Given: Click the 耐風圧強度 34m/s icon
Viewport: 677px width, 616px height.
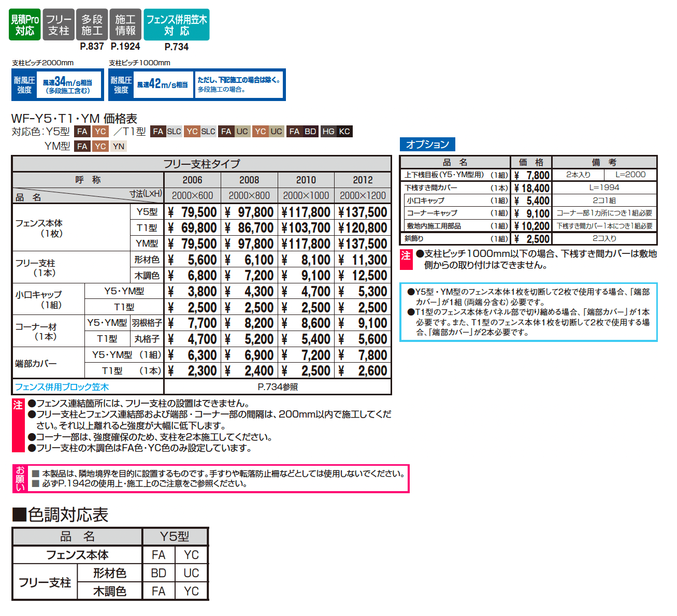Looking at the screenshot, I should coord(56,84).
